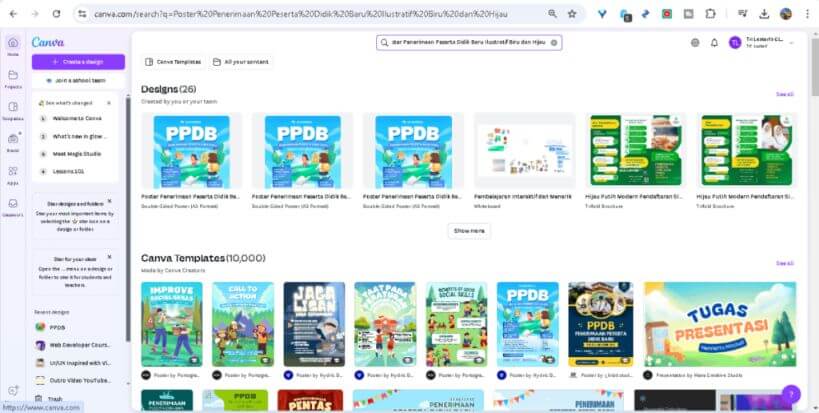
Task: Click the Trash icon in sidebar
Action: click(x=39, y=399)
